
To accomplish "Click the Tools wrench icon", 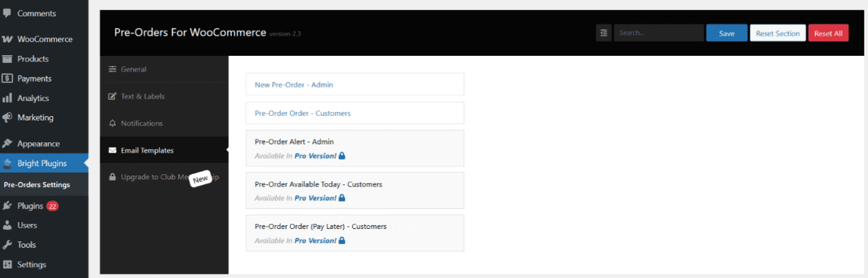I will click(7, 244).
